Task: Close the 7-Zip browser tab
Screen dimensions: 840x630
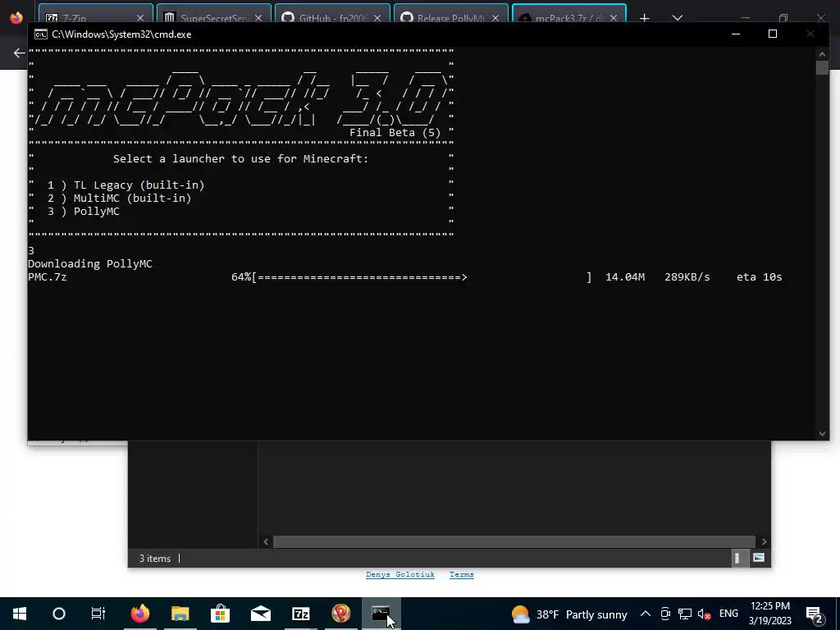Action: click(x=140, y=18)
